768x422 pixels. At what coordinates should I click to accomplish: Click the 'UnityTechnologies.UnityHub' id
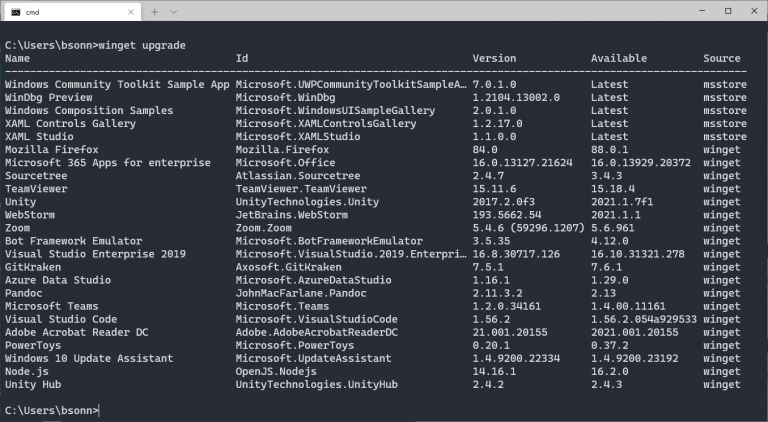[316, 384]
